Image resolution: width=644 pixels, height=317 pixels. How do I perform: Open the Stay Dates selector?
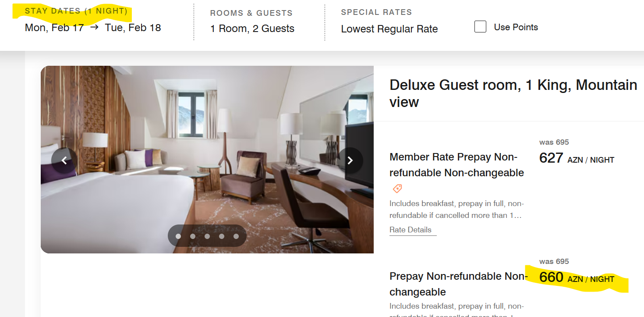coord(93,20)
